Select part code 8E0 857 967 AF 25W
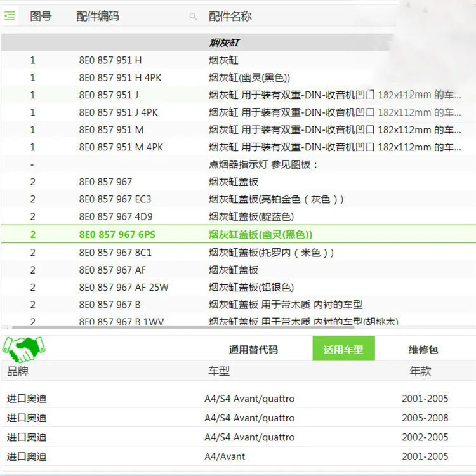This screenshot has height=476, width=476. [124, 287]
